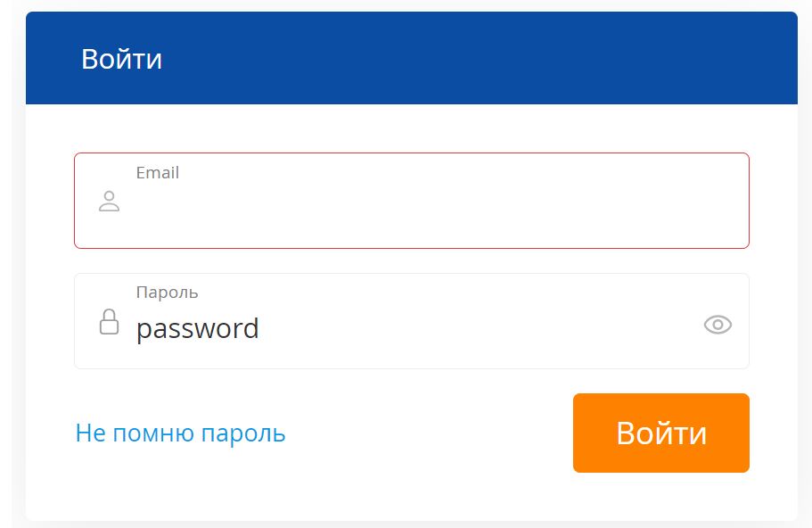Image resolution: width=812 pixels, height=528 pixels.
Task: Click the small Email label text
Action: [x=158, y=172]
